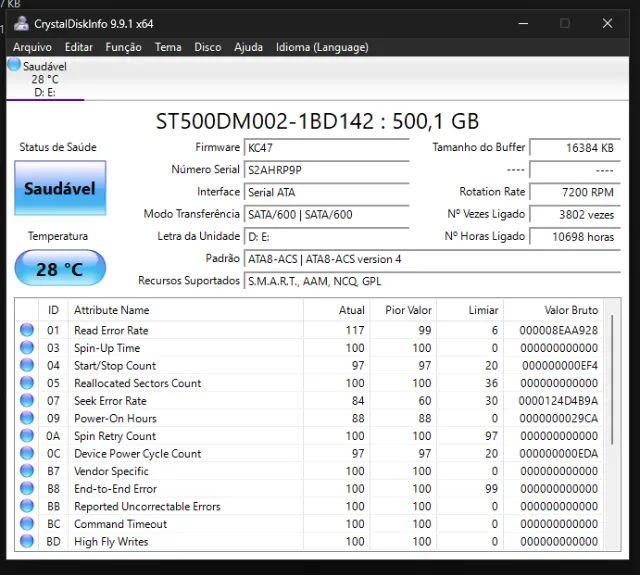This screenshot has width=640, height=575.
Task: Click the drive letter field D: E:
Action: coord(327,236)
